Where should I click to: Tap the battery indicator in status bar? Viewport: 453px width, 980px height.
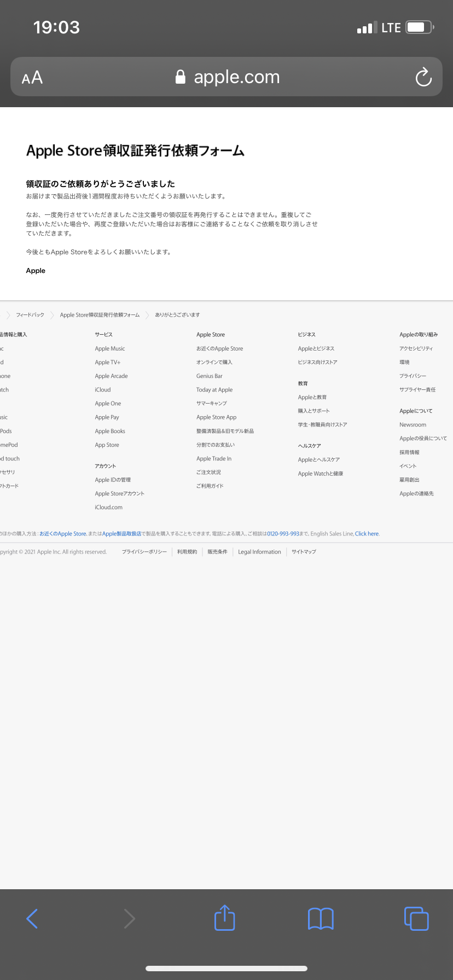click(420, 27)
